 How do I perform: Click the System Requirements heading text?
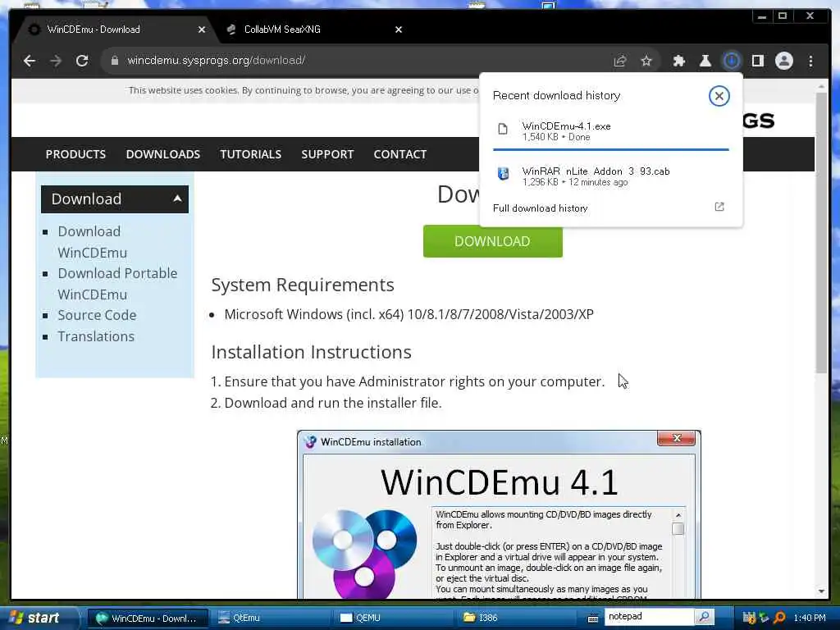303,285
